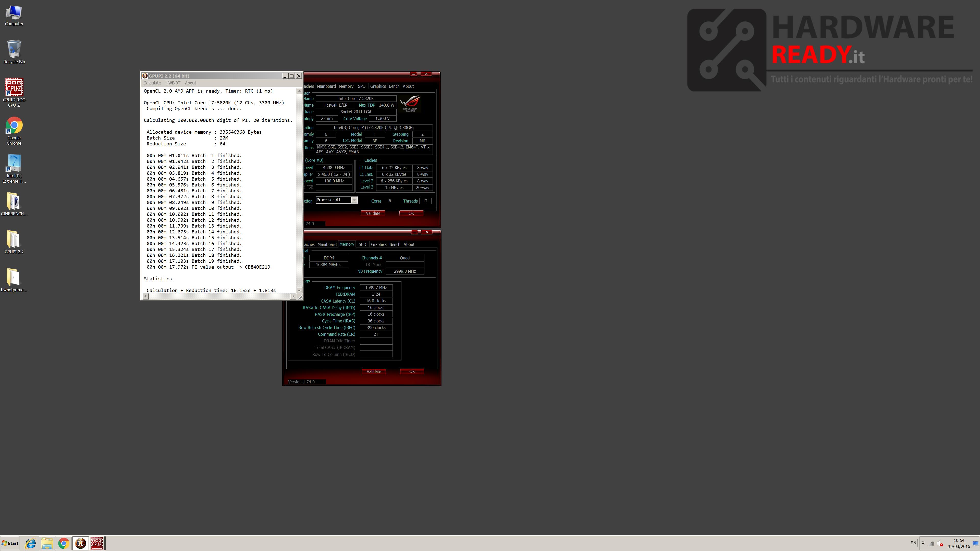Image resolution: width=980 pixels, height=551 pixels.
Task: Open Internet Explorer from the taskbar
Action: 30,543
